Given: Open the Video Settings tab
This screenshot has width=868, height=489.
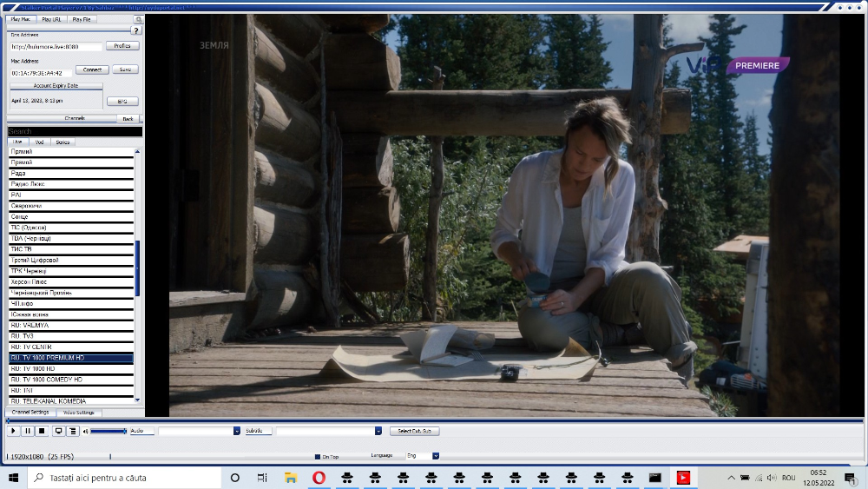Looking at the screenshot, I should [79, 413].
